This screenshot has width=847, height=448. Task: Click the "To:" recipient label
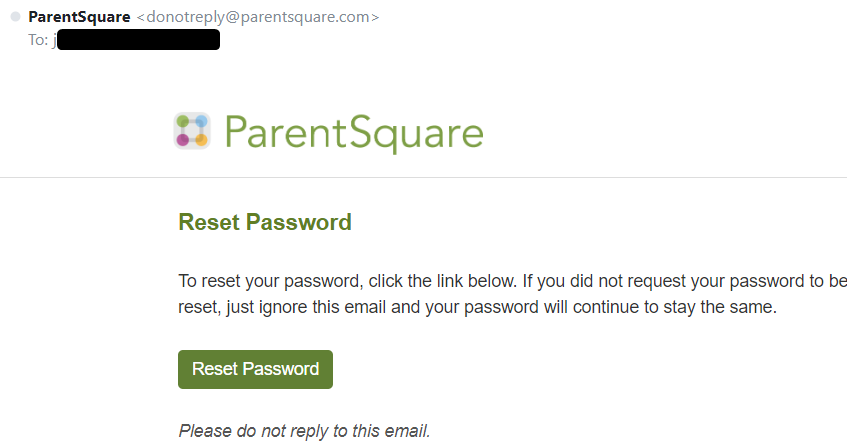click(x=38, y=40)
